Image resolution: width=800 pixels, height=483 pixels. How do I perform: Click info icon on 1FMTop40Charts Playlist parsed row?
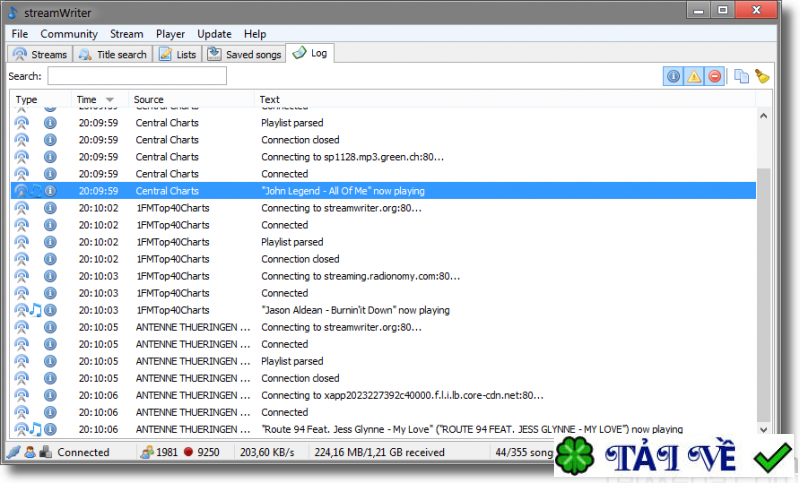tap(50, 242)
